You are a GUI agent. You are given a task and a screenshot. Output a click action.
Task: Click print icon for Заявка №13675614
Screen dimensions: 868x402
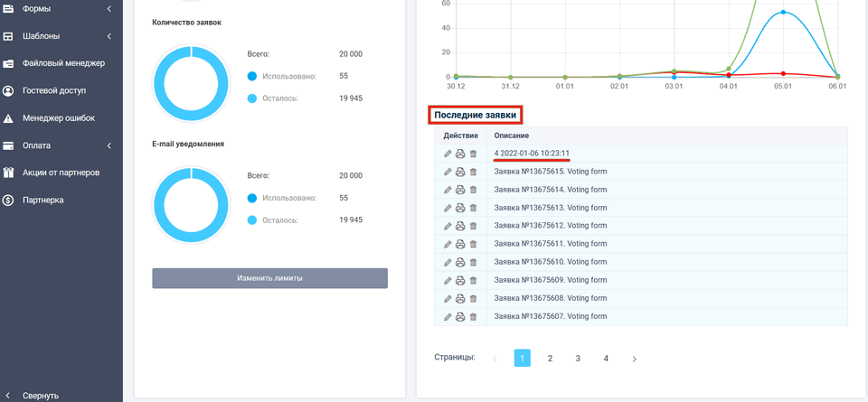(460, 190)
